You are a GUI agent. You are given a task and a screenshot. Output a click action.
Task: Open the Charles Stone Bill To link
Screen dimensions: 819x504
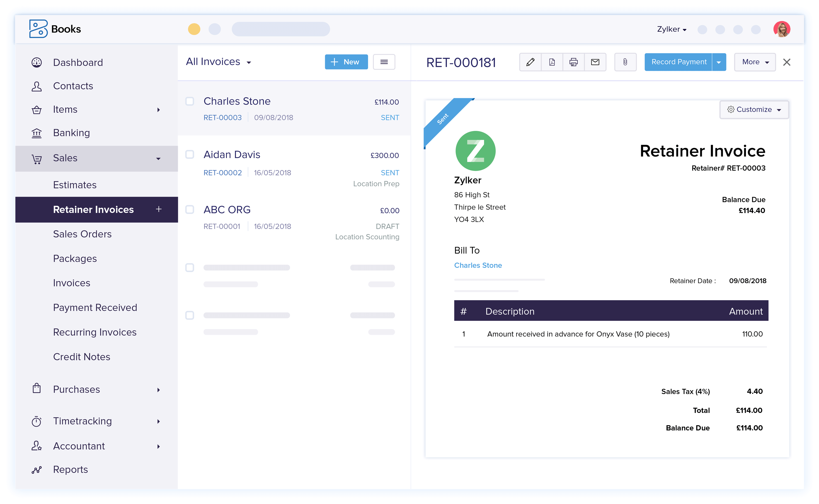point(478,265)
